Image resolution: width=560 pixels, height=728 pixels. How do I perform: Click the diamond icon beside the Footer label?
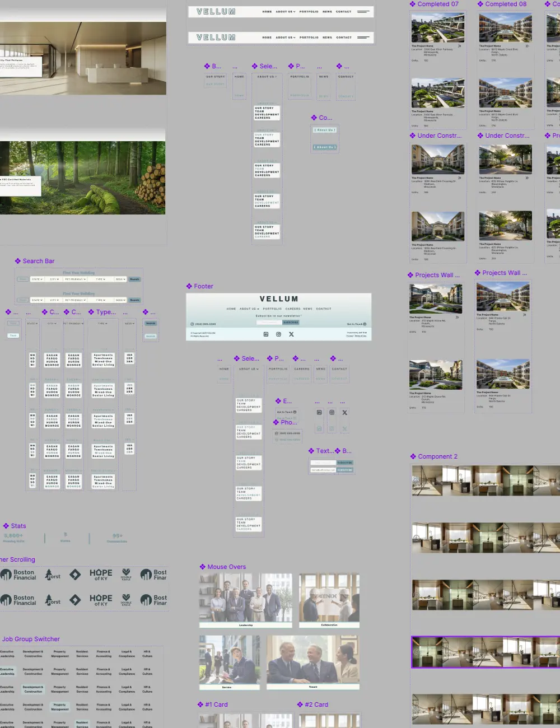coord(189,286)
